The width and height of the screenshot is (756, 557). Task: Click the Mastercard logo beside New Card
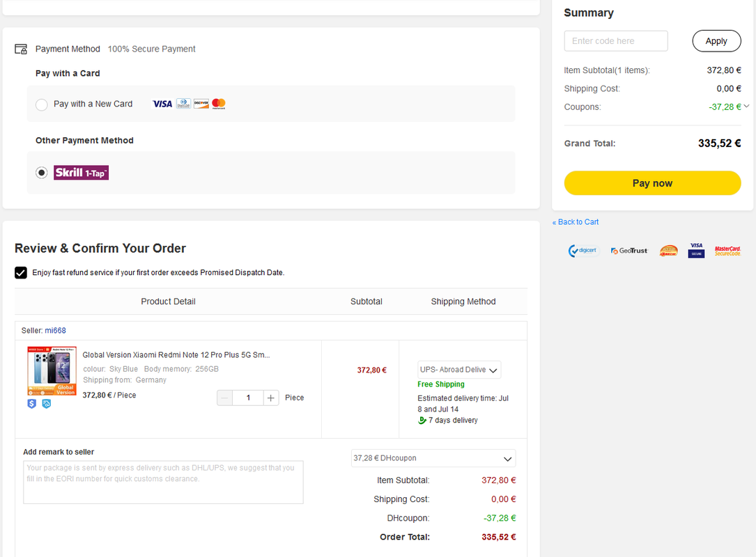point(218,104)
